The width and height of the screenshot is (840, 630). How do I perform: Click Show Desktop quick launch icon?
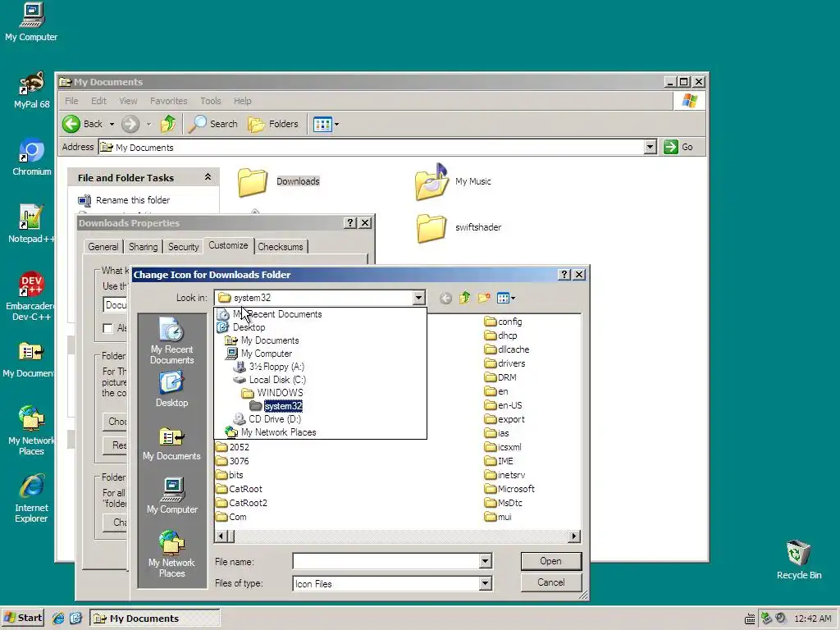pos(75,619)
